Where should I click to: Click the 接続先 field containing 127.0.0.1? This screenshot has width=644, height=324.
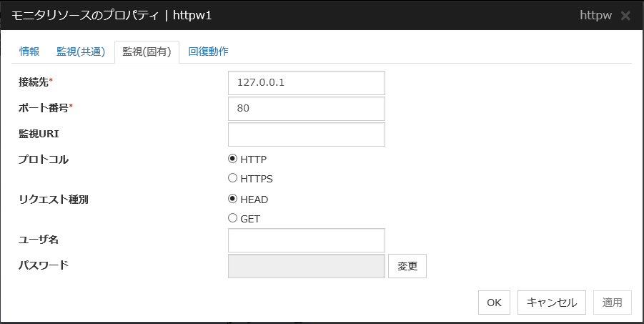(x=306, y=82)
